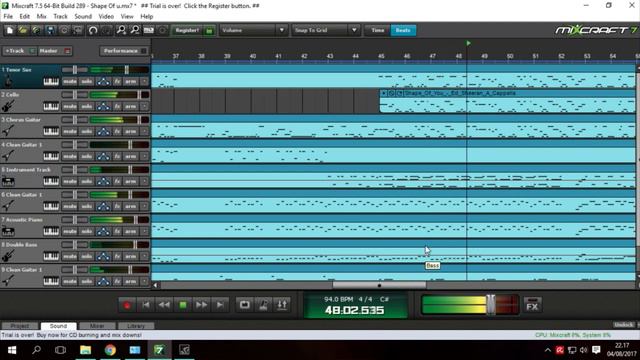Viewport: 640px width, 360px height.
Task: Expand the Acoustic Piano track options arrow
Action: pyautogui.click(x=144, y=231)
